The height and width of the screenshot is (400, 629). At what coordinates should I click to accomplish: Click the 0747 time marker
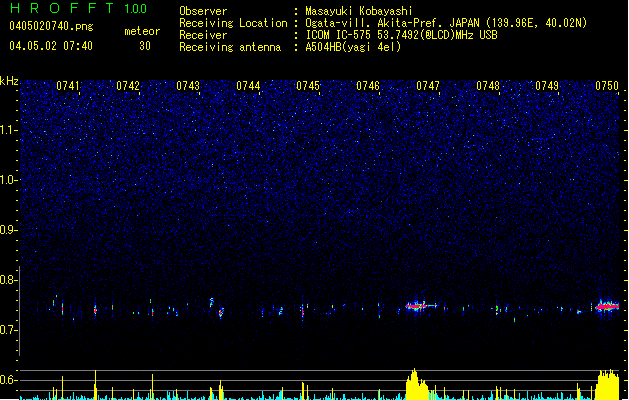coord(428,86)
